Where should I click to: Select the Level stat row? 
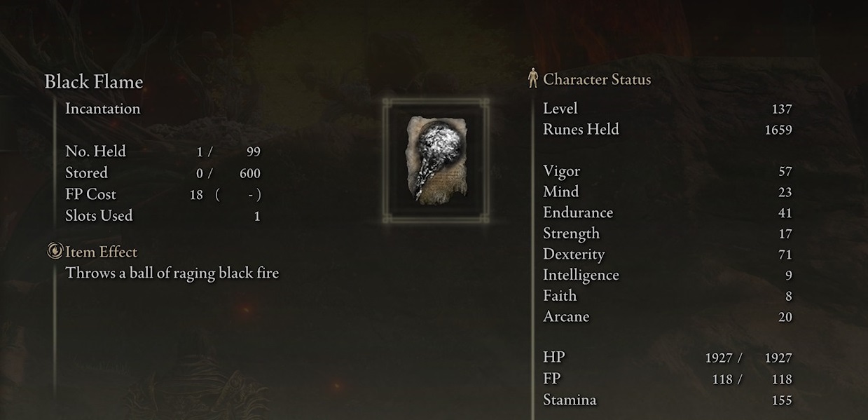tap(667, 109)
